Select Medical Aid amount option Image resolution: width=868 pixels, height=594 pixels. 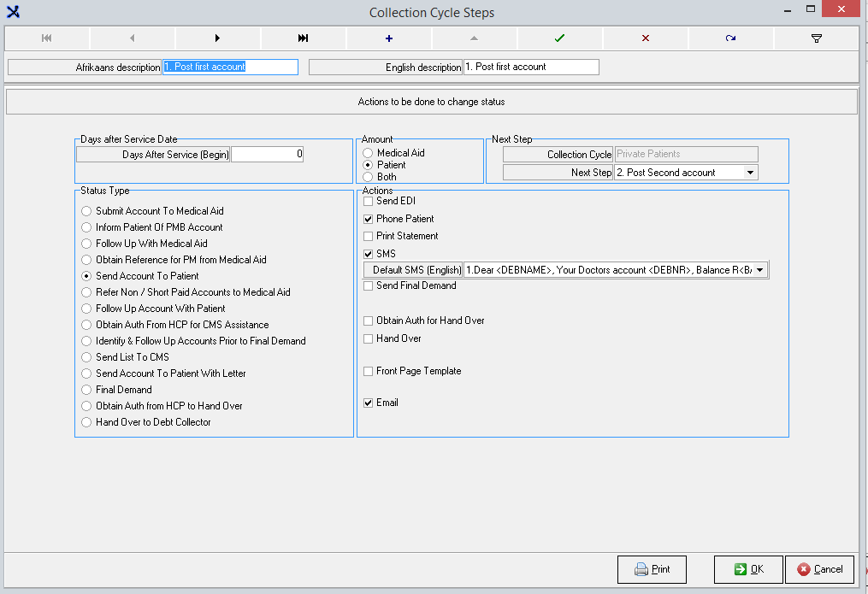(x=368, y=153)
